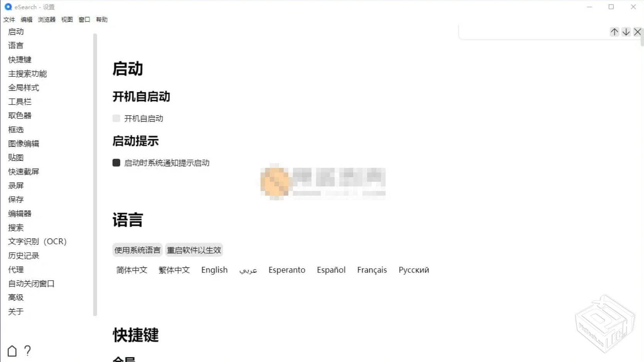The height and width of the screenshot is (362, 644).
Task: Open the 取色器 settings section
Action: tap(19, 115)
